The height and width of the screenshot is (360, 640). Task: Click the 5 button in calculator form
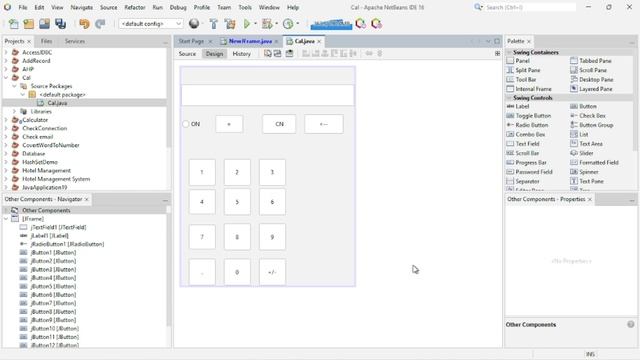(237, 202)
